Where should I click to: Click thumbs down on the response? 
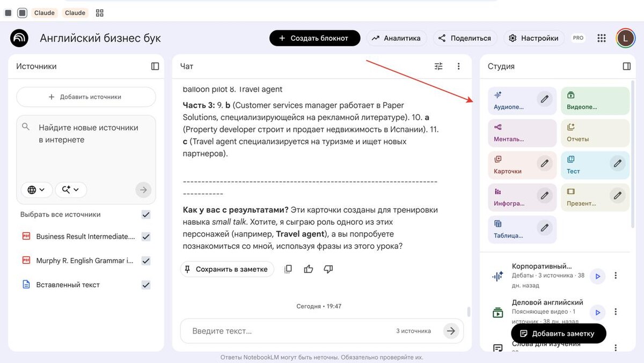click(x=328, y=269)
